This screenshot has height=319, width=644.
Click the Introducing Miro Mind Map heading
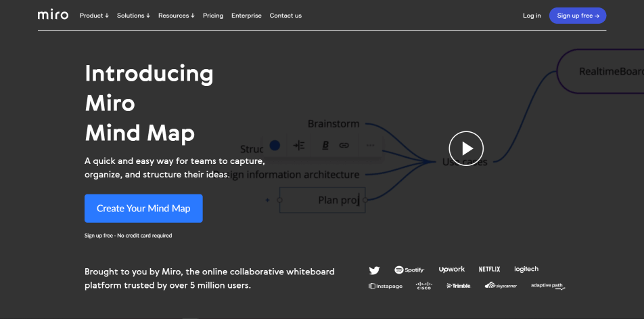pyautogui.click(x=149, y=104)
